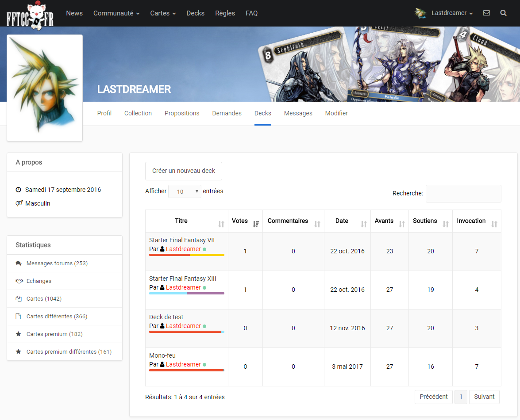
Task: Click the Précédent pagination button
Action: 433,397
